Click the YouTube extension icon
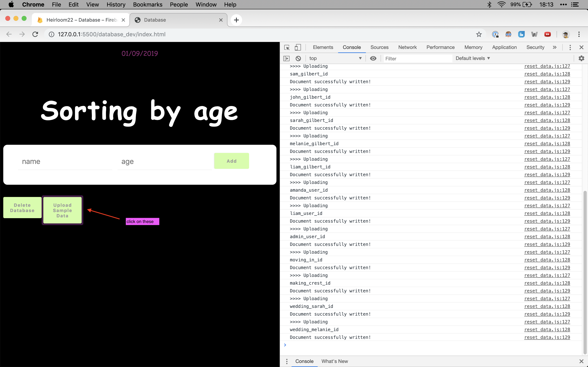This screenshot has width=588, height=367. [547, 34]
